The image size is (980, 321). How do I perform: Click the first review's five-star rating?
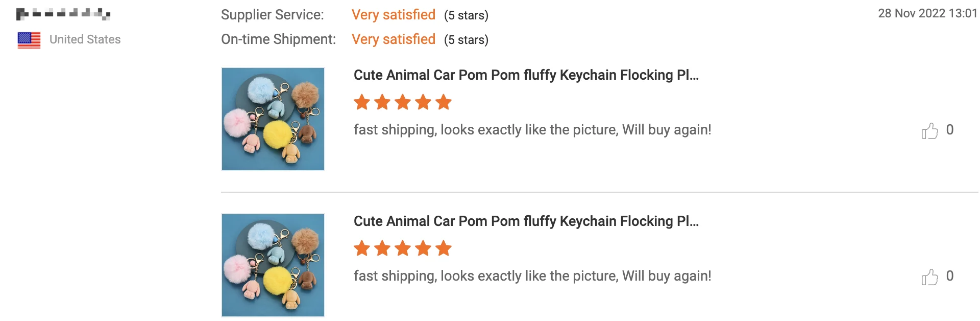pos(403,102)
